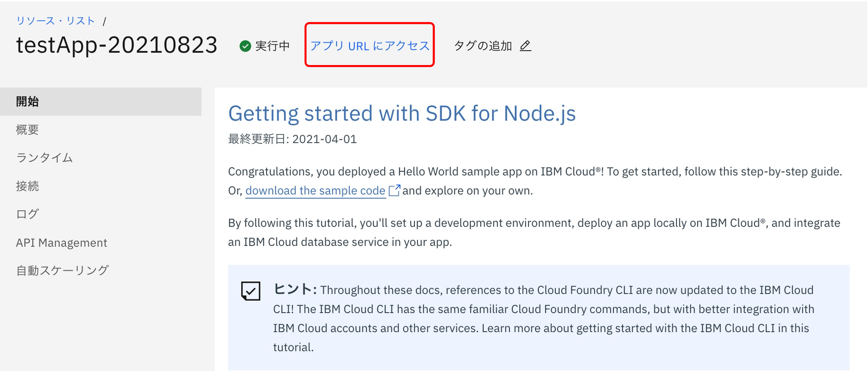Click the 実行中 status text
The width and height of the screenshot is (868, 372).
click(272, 46)
